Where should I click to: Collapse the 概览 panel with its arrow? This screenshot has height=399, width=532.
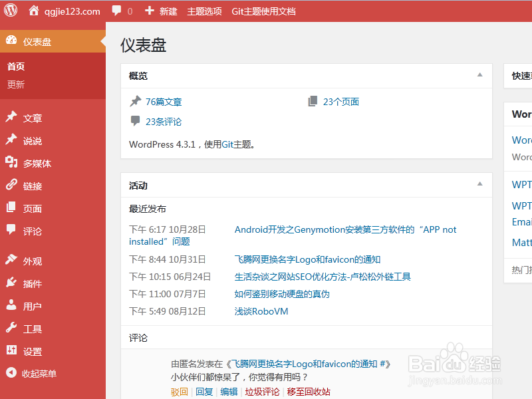point(479,75)
